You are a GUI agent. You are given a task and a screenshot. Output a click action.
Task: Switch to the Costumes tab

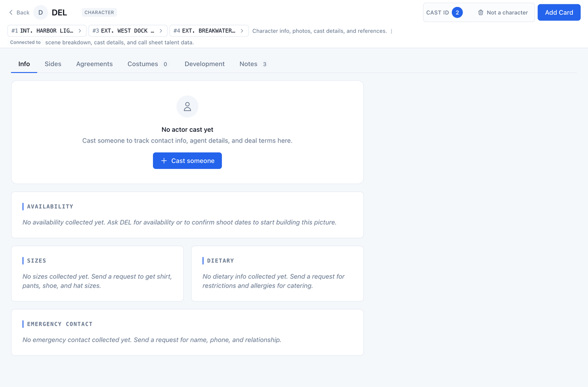click(x=147, y=64)
